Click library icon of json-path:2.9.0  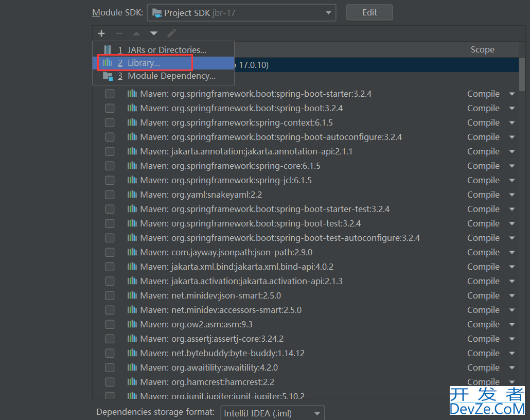[x=132, y=252]
